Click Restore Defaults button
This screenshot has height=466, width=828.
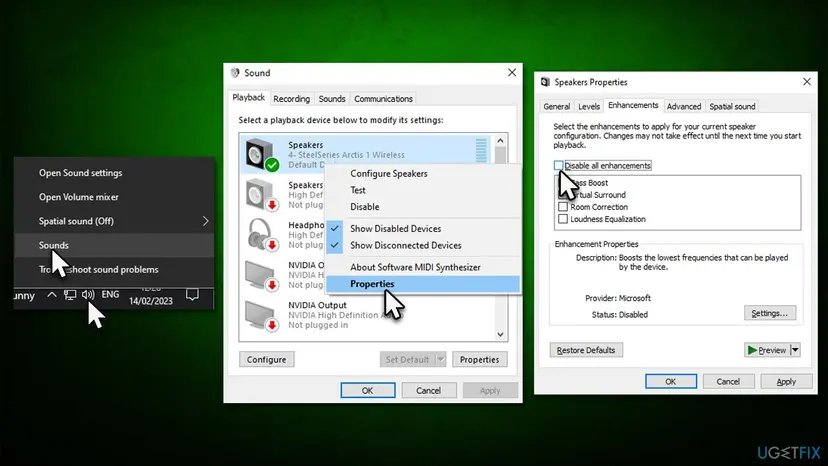coord(586,350)
